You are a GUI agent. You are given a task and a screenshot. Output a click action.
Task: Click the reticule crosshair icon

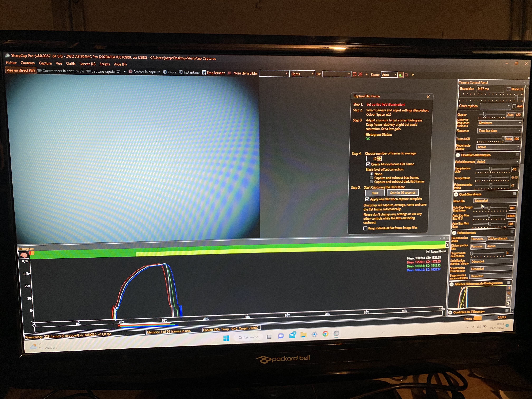[360, 74]
